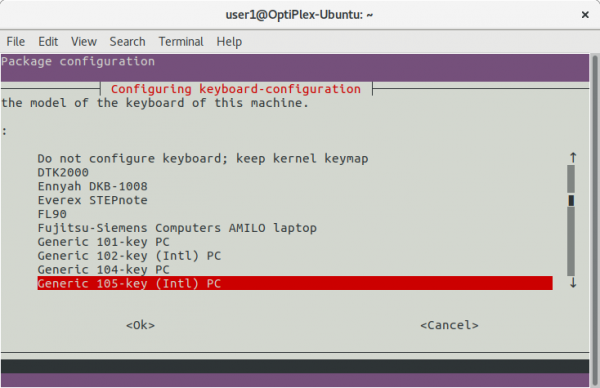Viewport: 600px width, 388px height.
Task: Select Generic 104-key PC option
Action: (x=295, y=269)
